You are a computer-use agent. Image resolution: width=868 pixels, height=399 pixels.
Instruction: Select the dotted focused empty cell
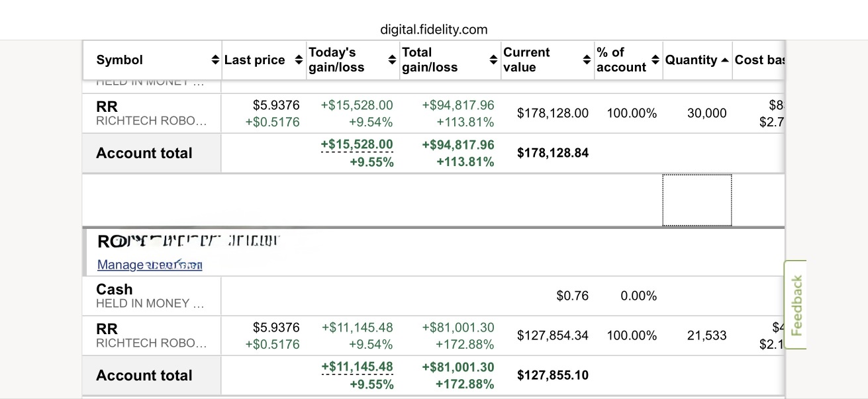pos(697,200)
